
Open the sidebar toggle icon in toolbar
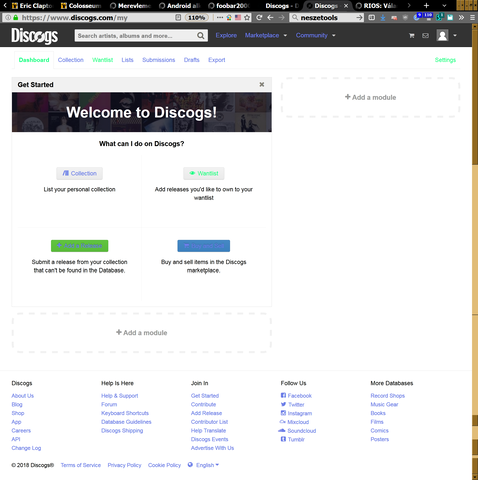click(x=372, y=18)
